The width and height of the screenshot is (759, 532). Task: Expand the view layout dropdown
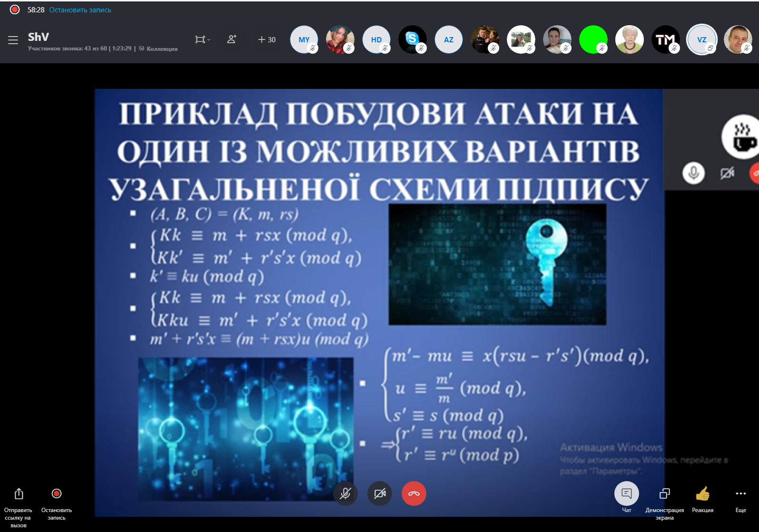pyautogui.click(x=202, y=39)
